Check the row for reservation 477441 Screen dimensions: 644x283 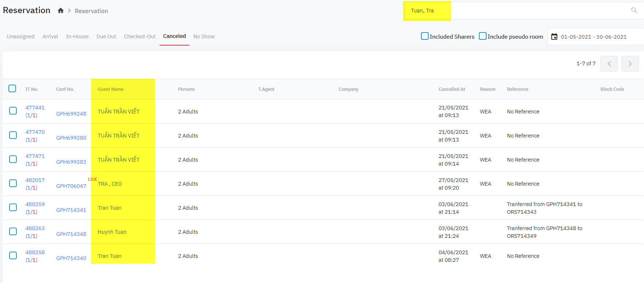pyautogui.click(x=13, y=111)
